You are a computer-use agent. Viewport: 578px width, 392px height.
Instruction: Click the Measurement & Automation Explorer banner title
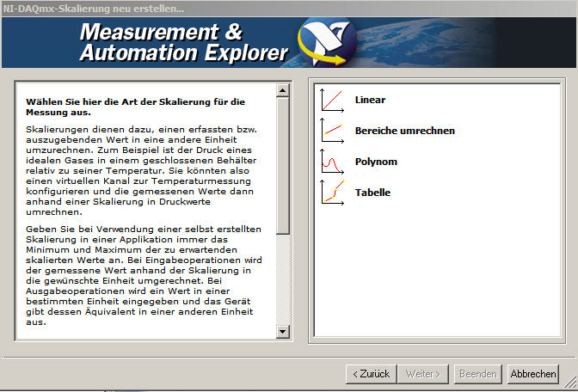(x=183, y=42)
